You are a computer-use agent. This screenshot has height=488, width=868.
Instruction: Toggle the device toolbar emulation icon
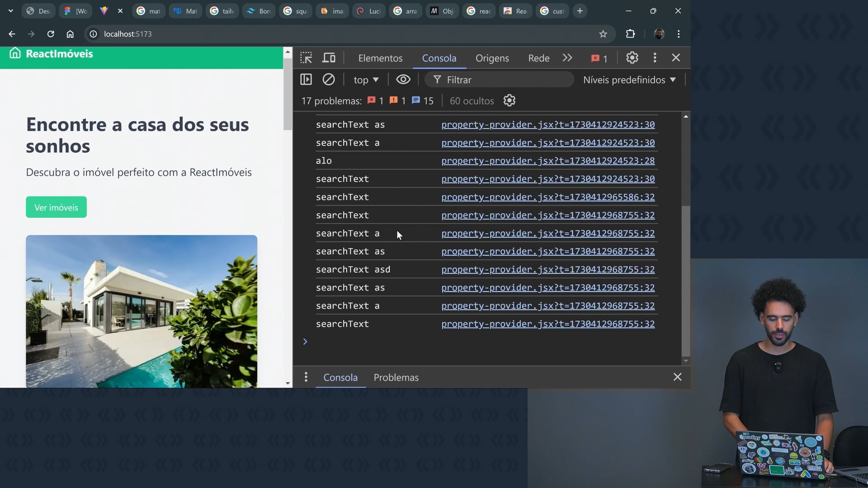tap(329, 58)
